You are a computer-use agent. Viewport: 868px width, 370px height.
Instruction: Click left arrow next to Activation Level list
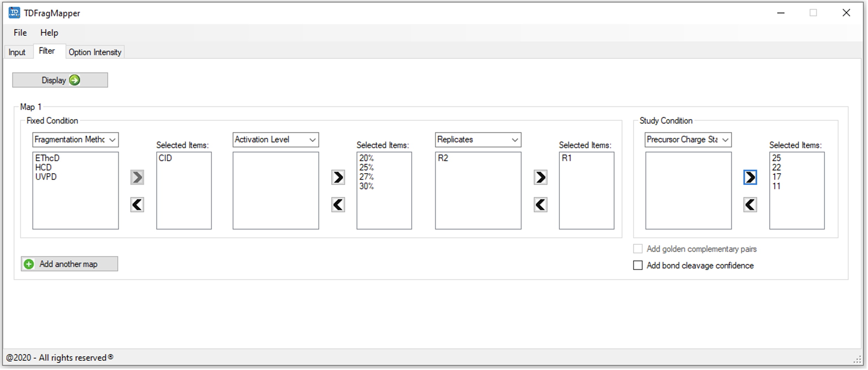click(338, 205)
